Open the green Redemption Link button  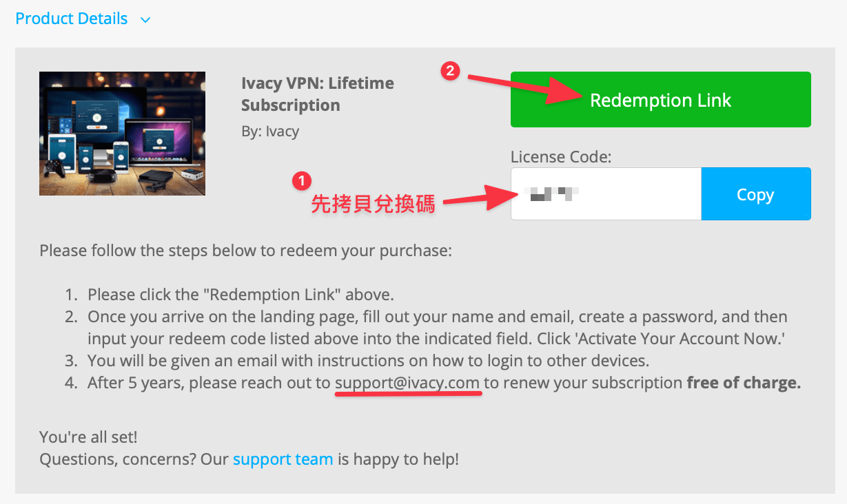point(660,100)
